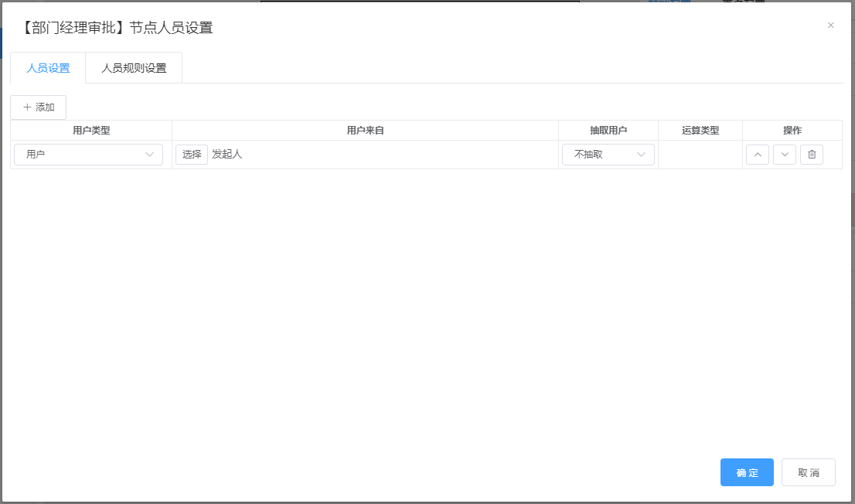Image resolution: width=855 pixels, height=504 pixels.
Task: Click the 抽取用户 column header
Action: point(608,131)
